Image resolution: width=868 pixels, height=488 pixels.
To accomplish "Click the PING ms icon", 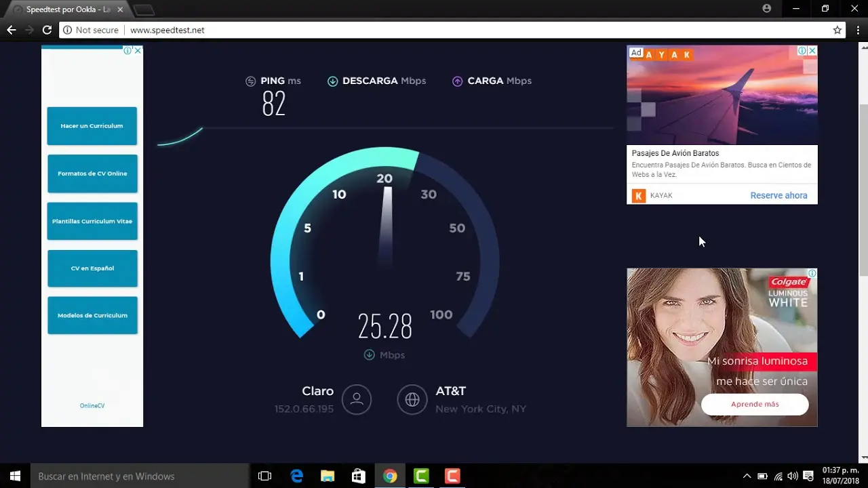I will coord(251,81).
